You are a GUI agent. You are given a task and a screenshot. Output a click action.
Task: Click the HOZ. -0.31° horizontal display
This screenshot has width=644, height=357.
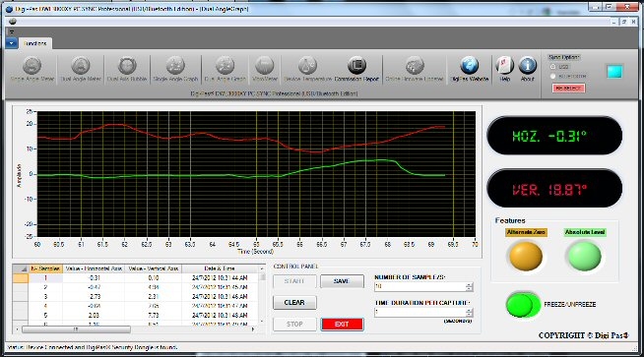pos(554,136)
